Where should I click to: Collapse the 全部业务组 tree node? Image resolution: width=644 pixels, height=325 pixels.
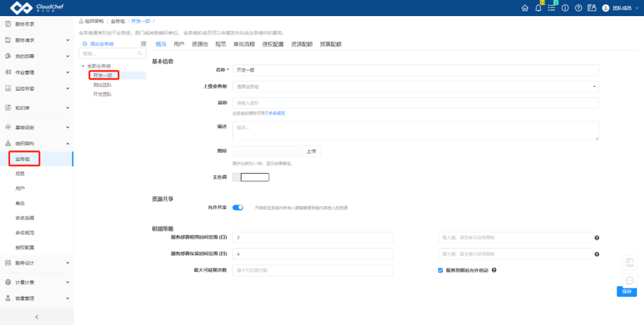click(x=83, y=66)
